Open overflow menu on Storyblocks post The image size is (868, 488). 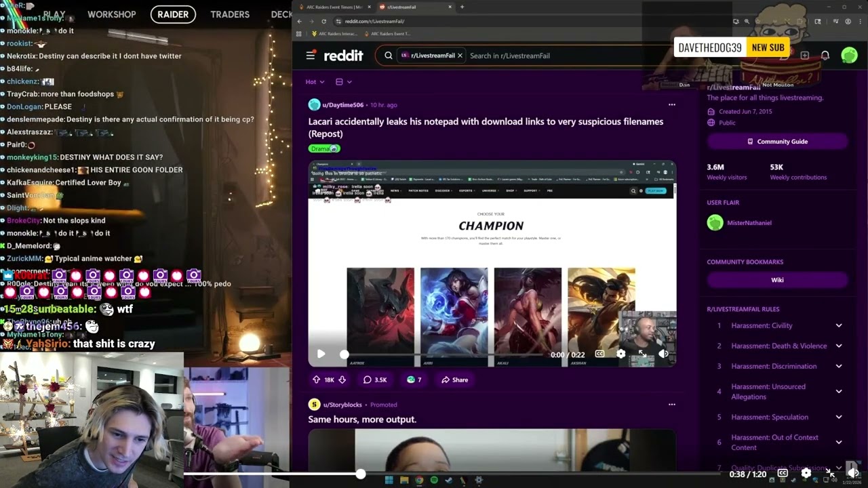pos(671,405)
